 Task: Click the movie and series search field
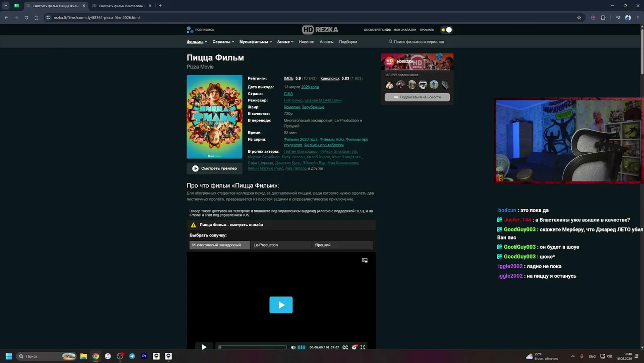tap(419, 42)
